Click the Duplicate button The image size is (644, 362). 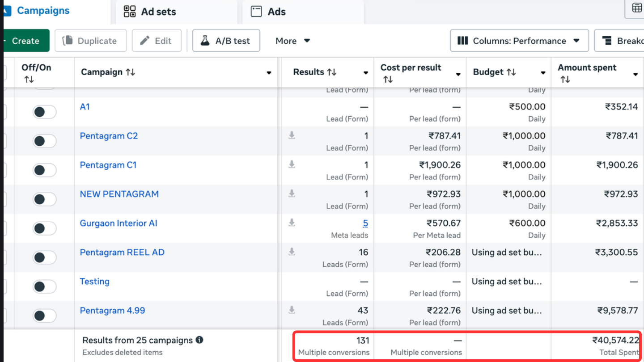point(91,41)
